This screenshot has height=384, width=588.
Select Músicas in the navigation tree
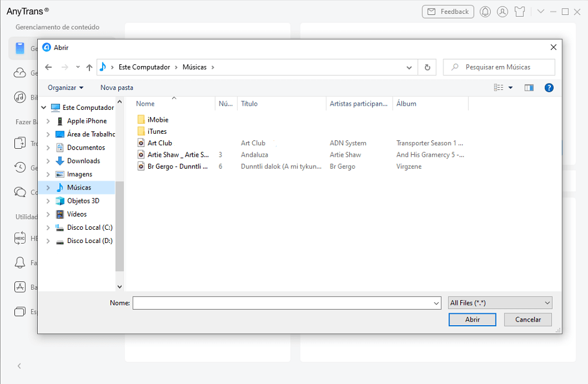[x=79, y=187]
